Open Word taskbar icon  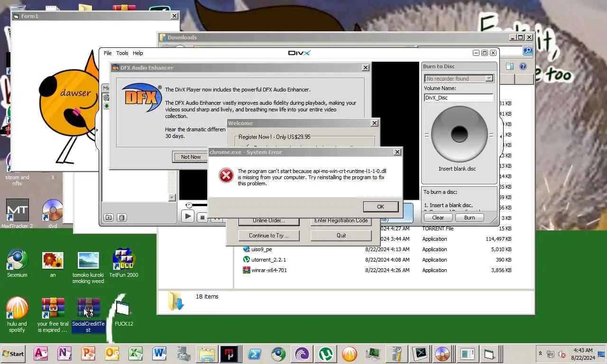[159, 354]
